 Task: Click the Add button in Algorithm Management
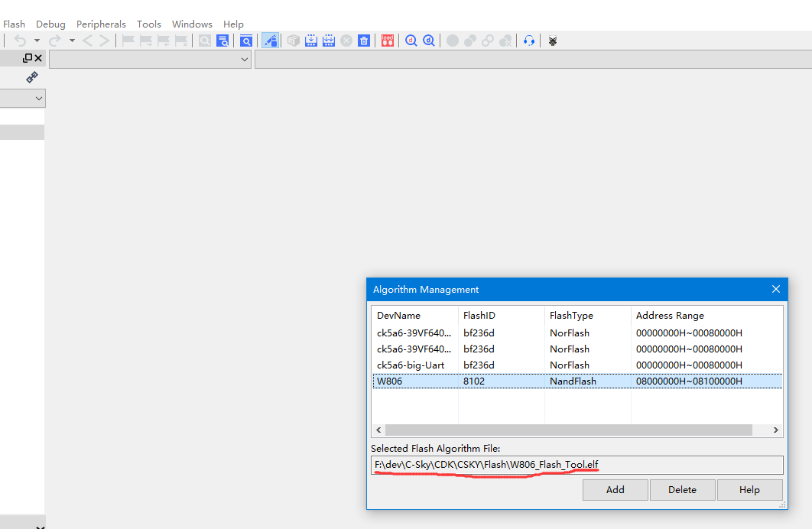615,490
